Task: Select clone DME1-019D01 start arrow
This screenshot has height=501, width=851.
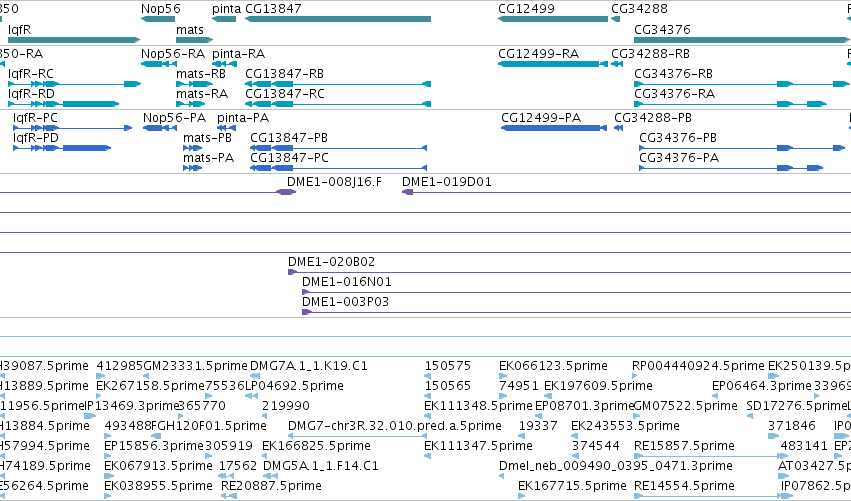Action: point(407,192)
